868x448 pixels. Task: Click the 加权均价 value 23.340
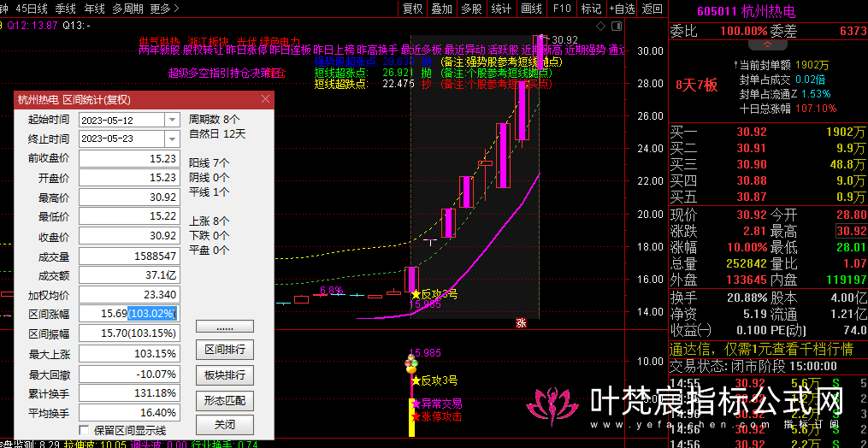tap(129, 295)
